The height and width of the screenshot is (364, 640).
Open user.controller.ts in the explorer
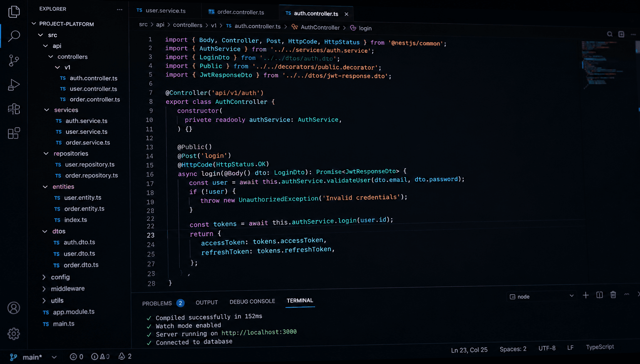[x=94, y=89]
